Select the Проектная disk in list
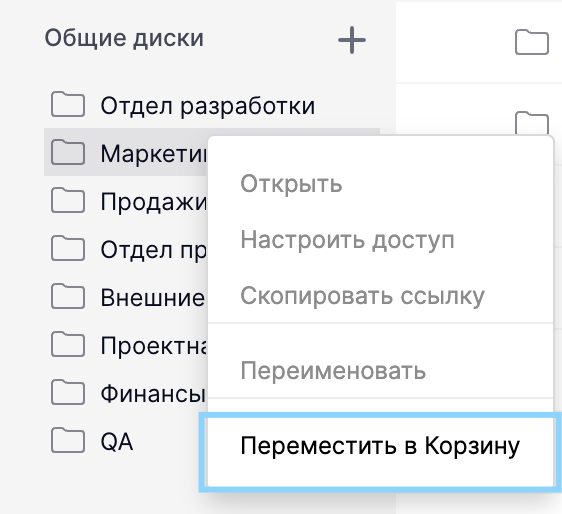Screen dimensions: 562x514 click(126, 345)
